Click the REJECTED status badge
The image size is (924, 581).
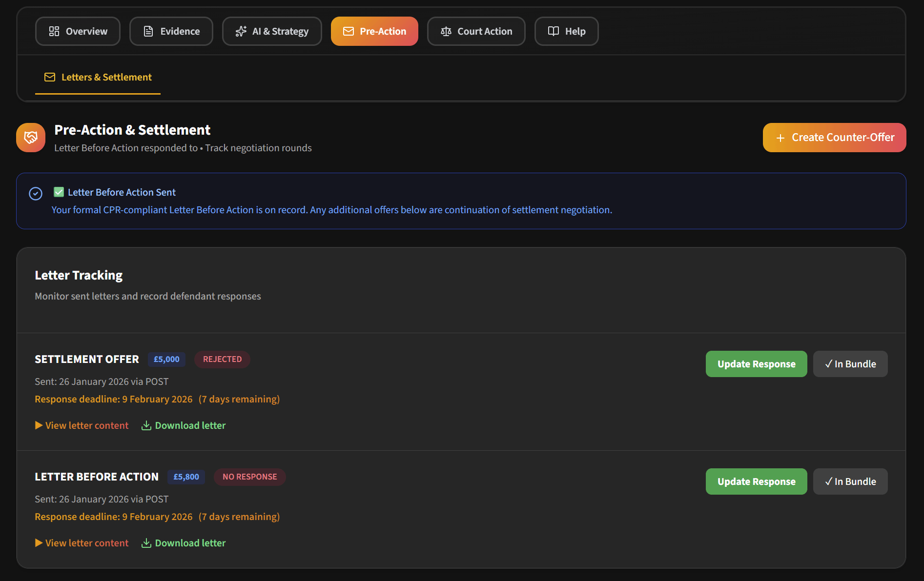pos(222,359)
